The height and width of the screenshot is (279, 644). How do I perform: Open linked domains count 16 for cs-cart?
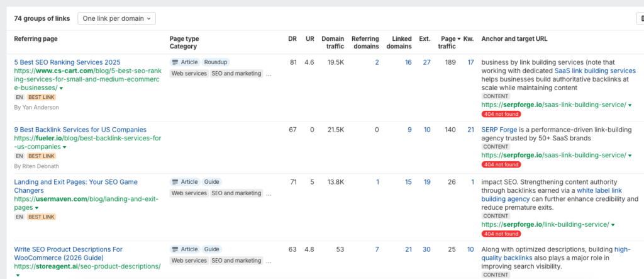point(408,62)
